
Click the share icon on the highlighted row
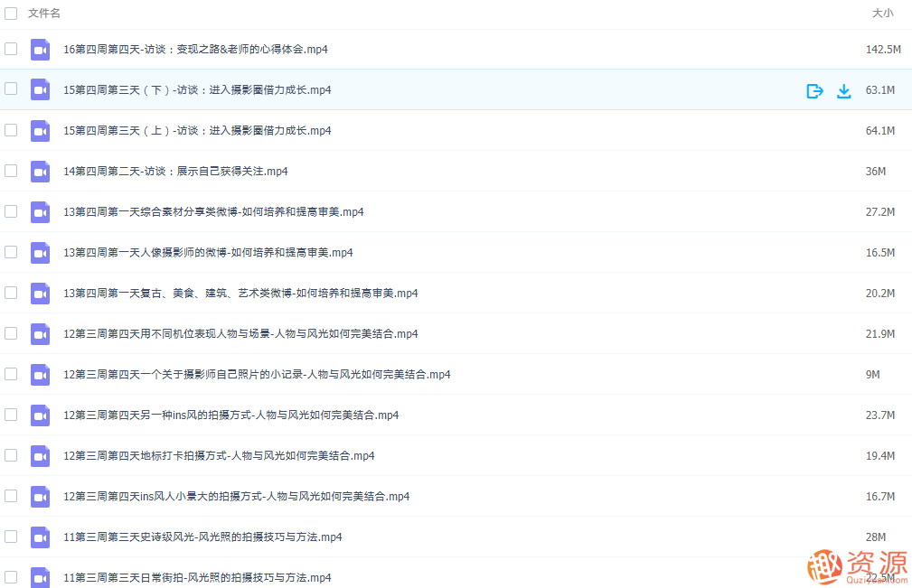click(x=814, y=90)
